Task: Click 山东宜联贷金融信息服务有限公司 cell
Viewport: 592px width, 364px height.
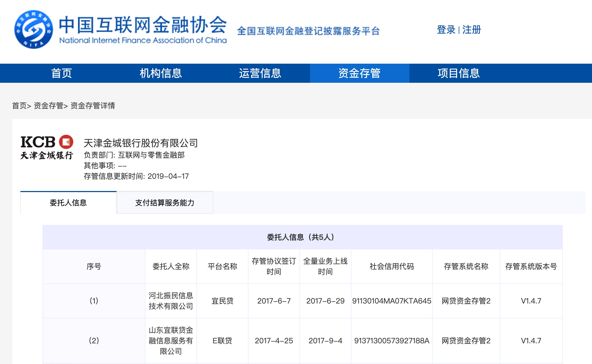Action: 171,341
